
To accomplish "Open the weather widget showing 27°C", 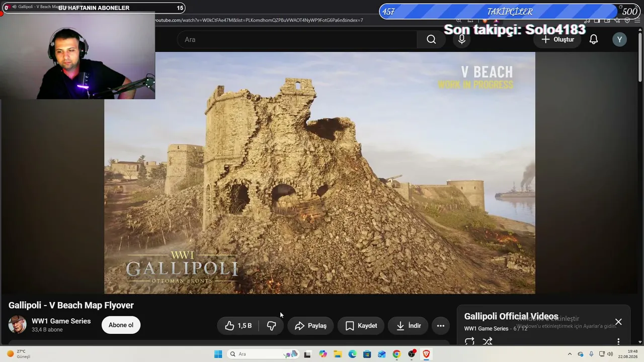I will pyautogui.click(x=19, y=354).
